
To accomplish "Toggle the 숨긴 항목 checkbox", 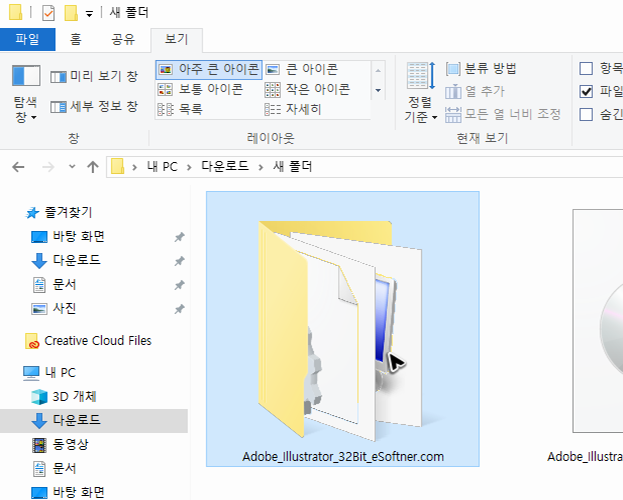I will (586, 114).
